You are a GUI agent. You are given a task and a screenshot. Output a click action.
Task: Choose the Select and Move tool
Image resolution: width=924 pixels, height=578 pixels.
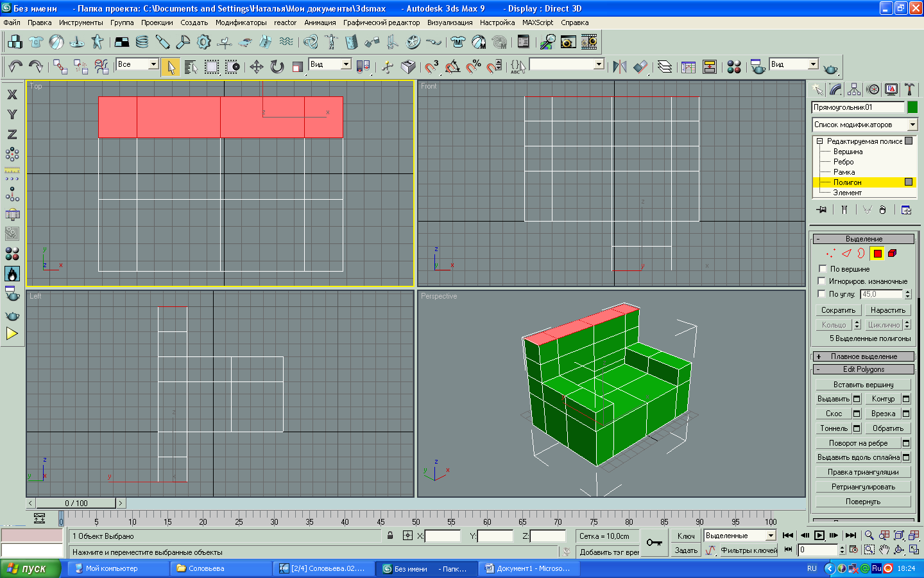pos(257,67)
